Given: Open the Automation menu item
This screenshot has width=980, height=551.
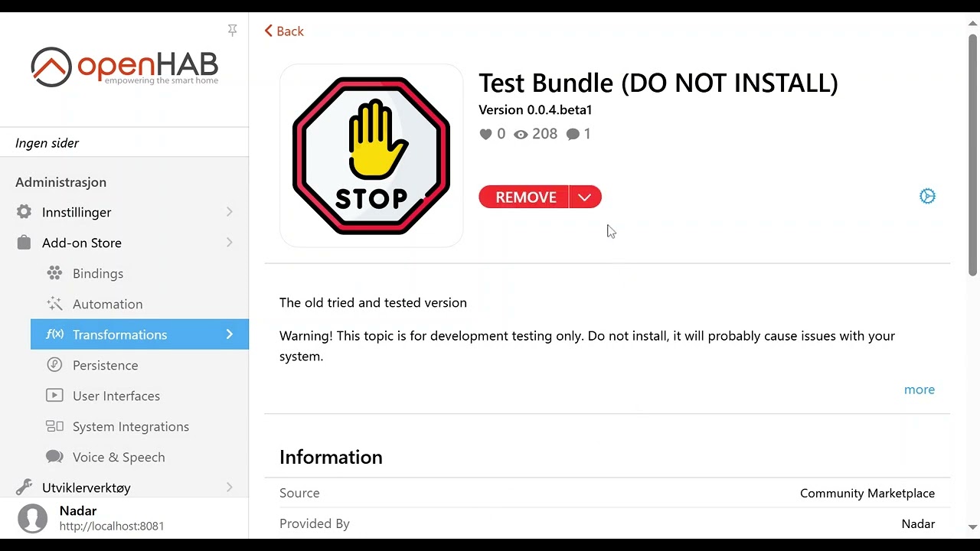Looking at the screenshot, I should click(x=139, y=304).
